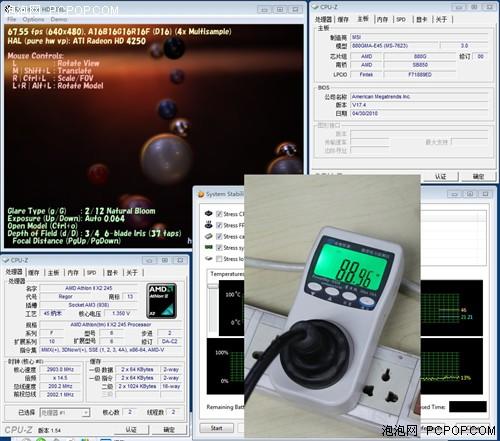This screenshot has height=441, width=500.
Task: Click the specification AMD Athlon(tm) II X2 245 Processor
Action: point(111,324)
